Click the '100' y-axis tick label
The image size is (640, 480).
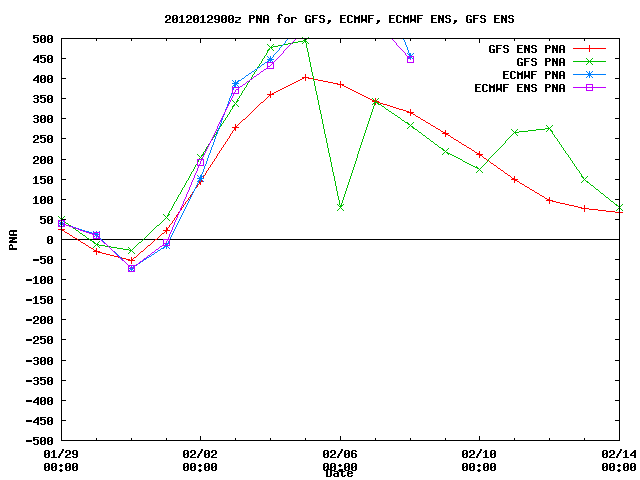tap(43, 200)
